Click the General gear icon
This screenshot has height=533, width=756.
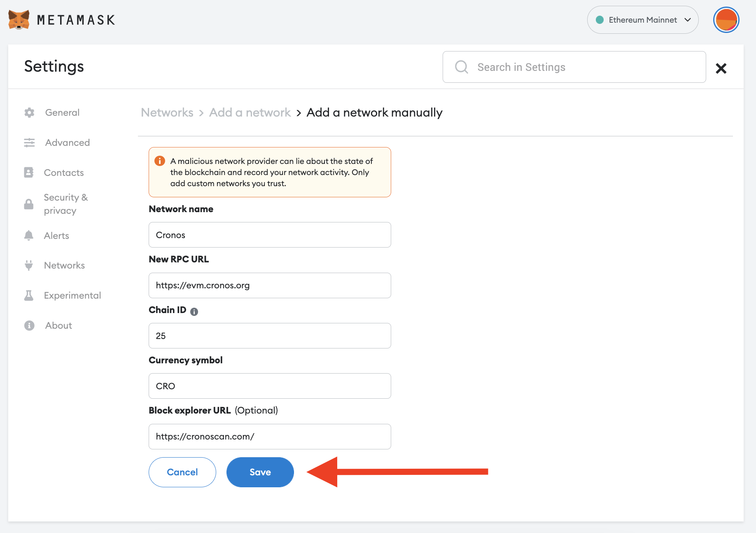click(29, 112)
